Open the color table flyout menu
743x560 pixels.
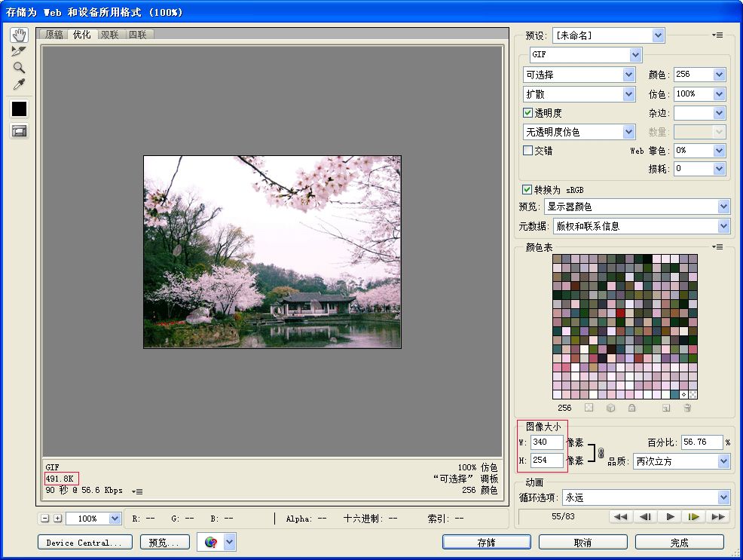(x=717, y=246)
